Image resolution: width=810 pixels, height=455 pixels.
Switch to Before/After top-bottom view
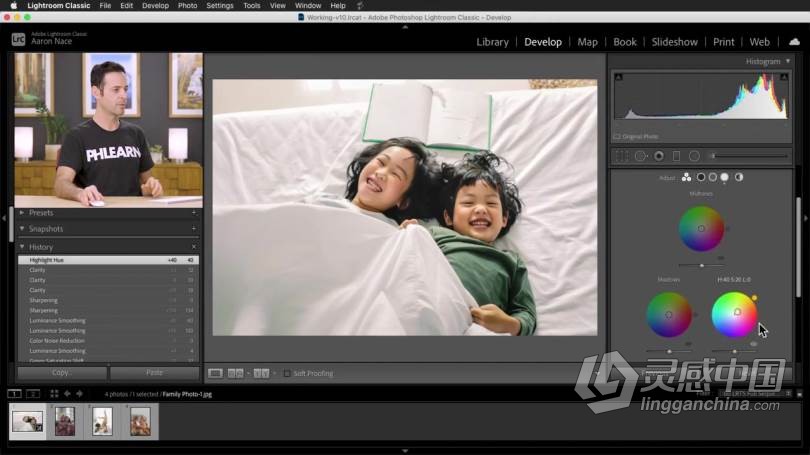(261, 373)
